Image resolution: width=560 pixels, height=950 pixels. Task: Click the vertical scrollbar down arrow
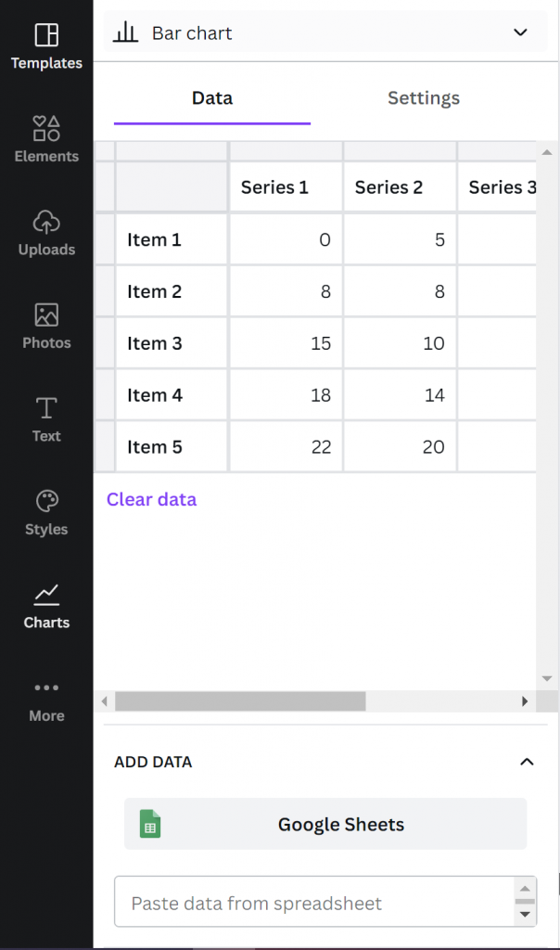tap(547, 679)
